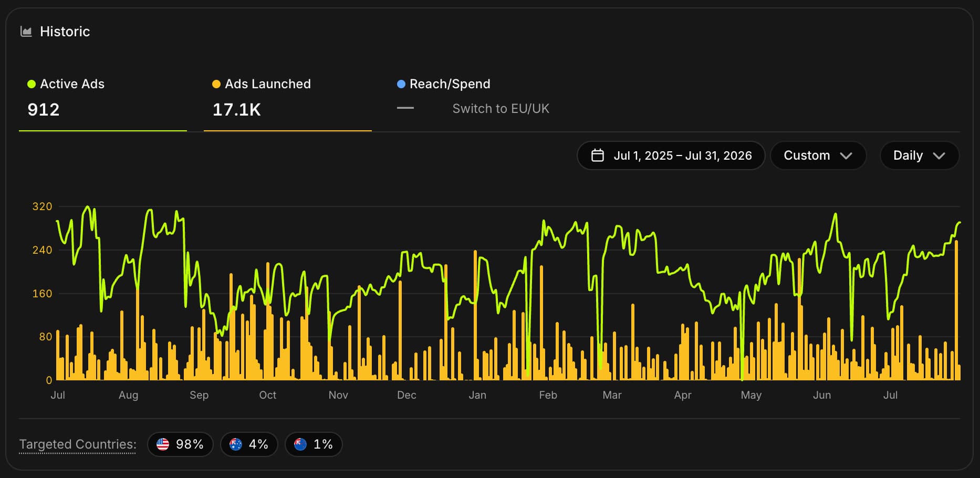Click the Switch to EU/UK link
The height and width of the screenshot is (478, 980).
pos(501,109)
